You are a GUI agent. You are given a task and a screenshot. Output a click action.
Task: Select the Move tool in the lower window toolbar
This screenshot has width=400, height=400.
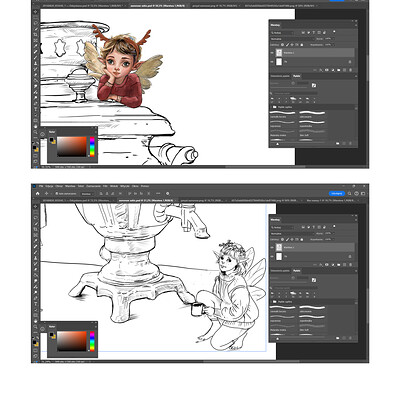[36, 207]
